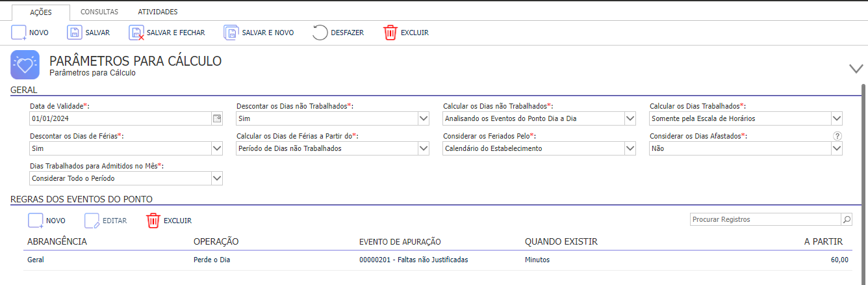This screenshot has width=868, height=285.
Task: Delete record with top Excluir trash icon
Action: point(390,33)
